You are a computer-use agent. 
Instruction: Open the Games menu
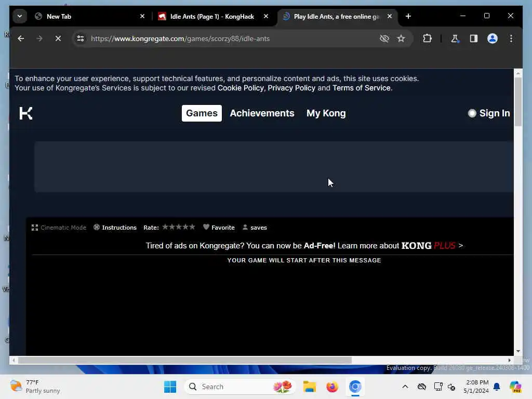[x=202, y=113]
